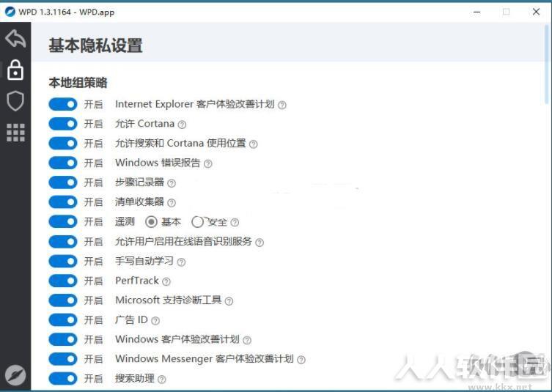Turn off 清单收集器 switch
The height and width of the screenshot is (392, 552).
click(x=62, y=202)
